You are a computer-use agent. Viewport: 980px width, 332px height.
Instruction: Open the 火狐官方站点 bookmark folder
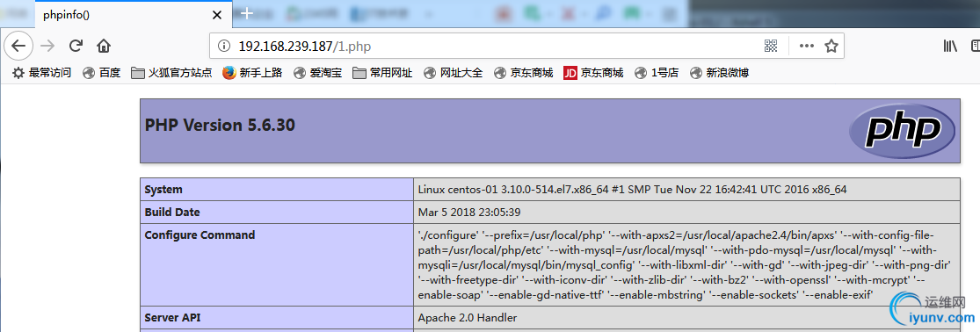click(171, 73)
